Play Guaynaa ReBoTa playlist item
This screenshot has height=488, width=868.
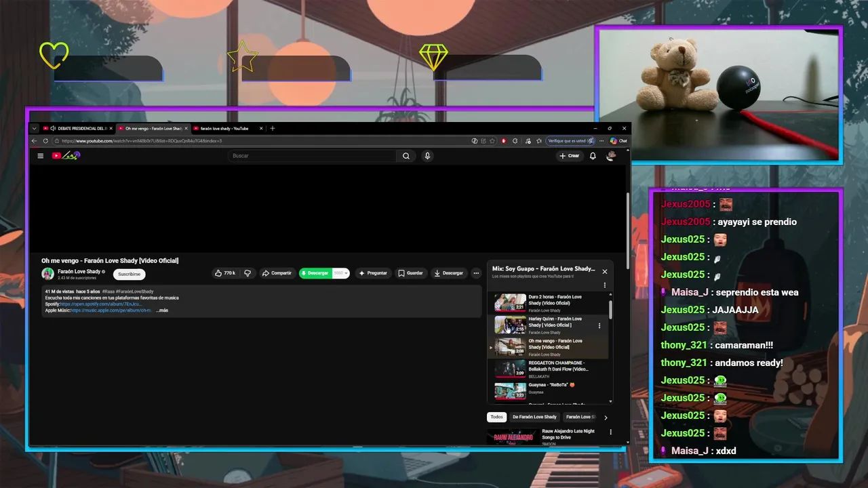(549, 390)
